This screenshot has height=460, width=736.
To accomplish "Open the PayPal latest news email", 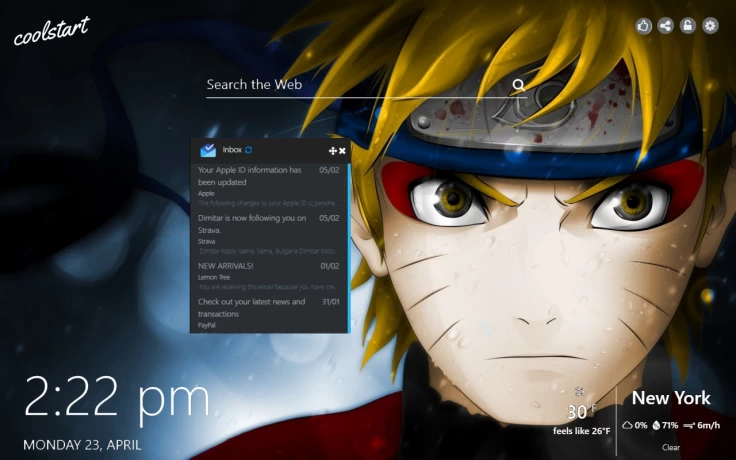I will point(268,314).
